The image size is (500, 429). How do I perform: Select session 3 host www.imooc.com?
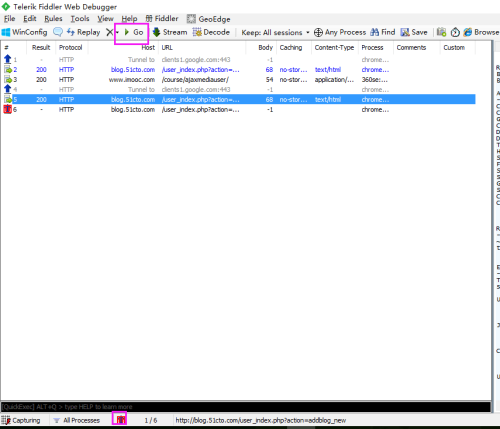132,80
